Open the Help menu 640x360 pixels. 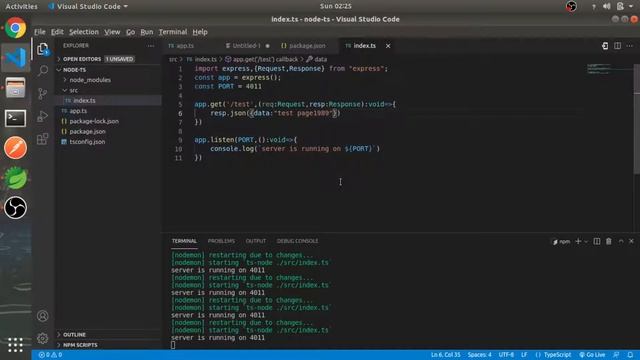point(200,32)
